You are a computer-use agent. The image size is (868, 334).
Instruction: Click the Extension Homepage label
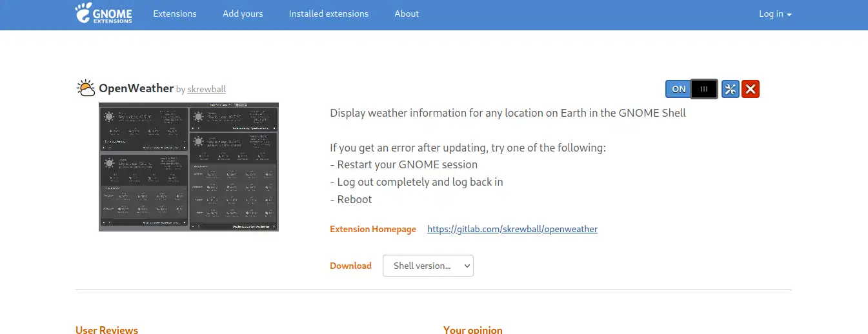[373, 229]
